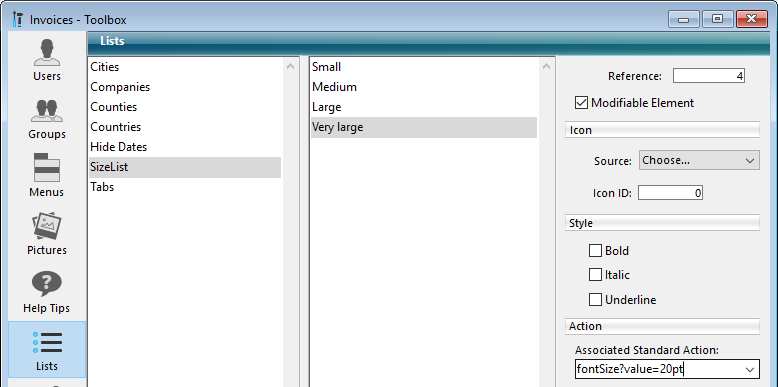This screenshot has width=778, height=387.
Task: Open the Help Tips section
Action: (47, 292)
